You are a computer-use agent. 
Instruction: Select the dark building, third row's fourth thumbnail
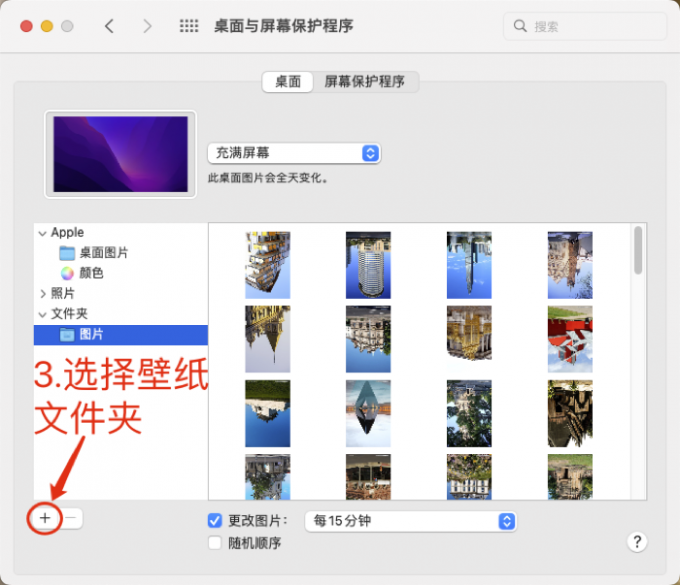click(570, 413)
